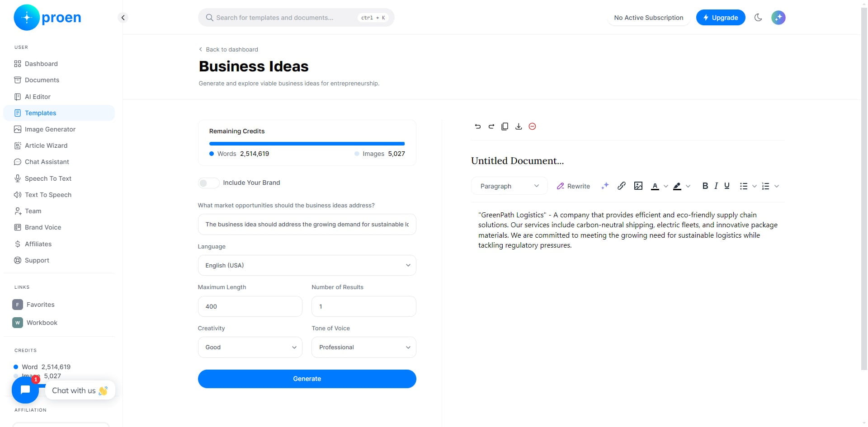Click the AI sparkle icon next to Rewrite
Screen dimensions: 868x427
pyautogui.click(x=605, y=186)
